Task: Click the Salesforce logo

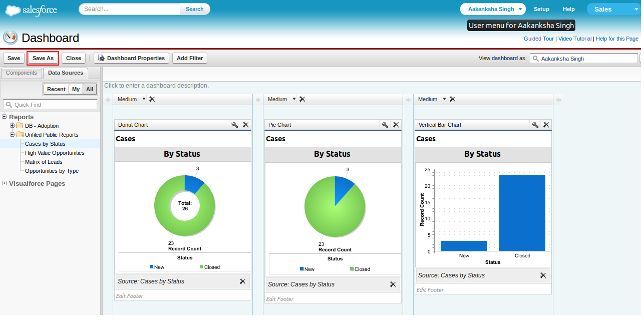Action: [31, 10]
